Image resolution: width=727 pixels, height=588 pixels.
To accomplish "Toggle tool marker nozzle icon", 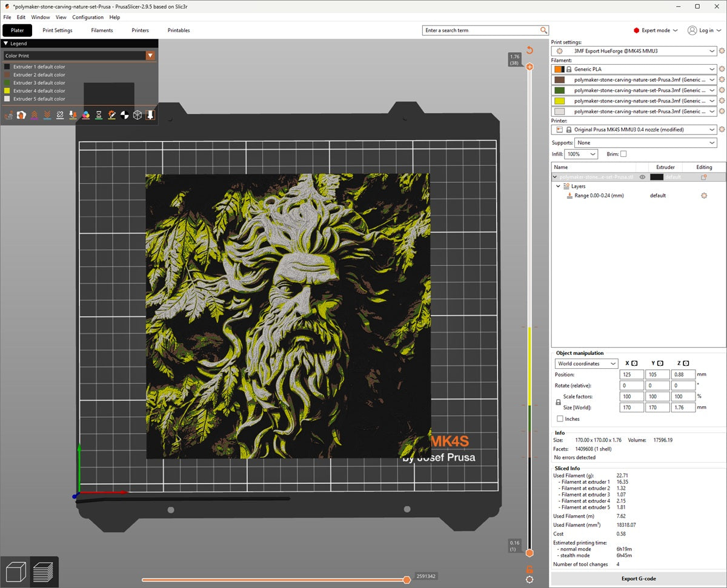I will 150,114.
